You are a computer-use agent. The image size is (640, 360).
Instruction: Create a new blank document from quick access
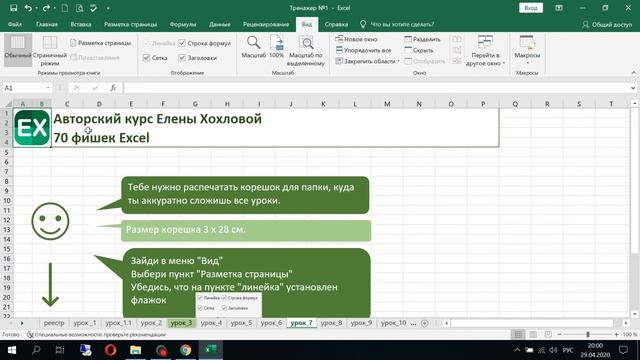pos(64,8)
